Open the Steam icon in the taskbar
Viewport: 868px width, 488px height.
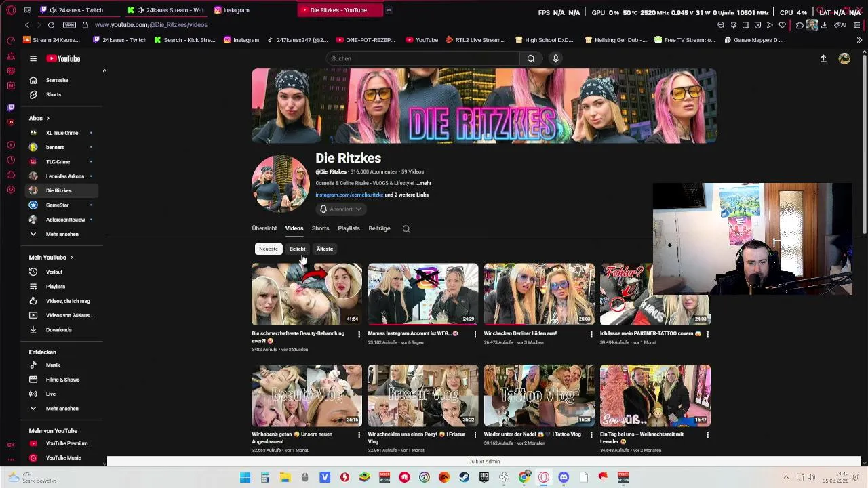point(464,477)
